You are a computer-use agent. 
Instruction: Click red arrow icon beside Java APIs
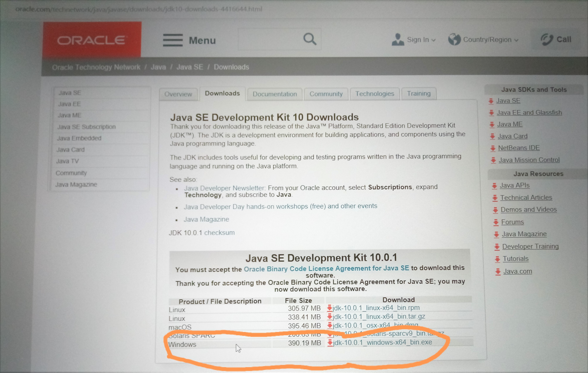click(494, 186)
